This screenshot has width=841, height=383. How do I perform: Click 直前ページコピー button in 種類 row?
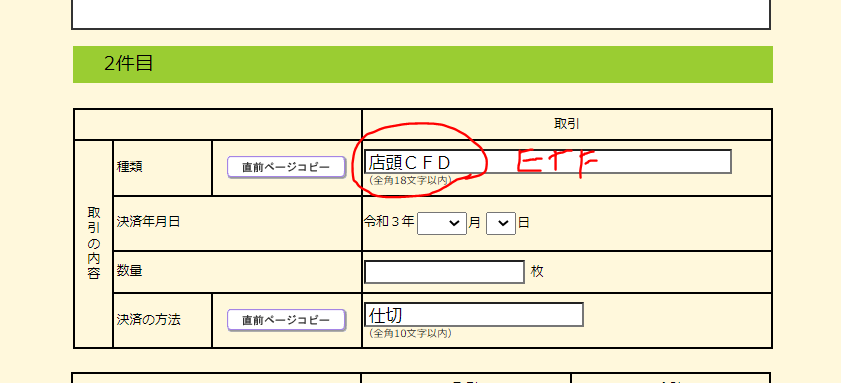pyautogui.click(x=286, y=167)
